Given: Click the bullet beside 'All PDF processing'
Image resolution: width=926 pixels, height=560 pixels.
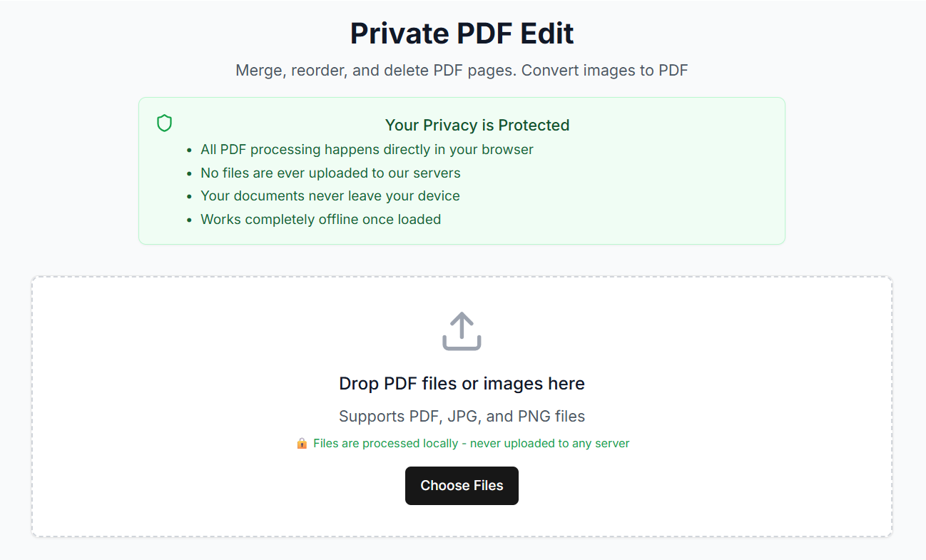Looking at the screenshot, I should pos(190,149).
